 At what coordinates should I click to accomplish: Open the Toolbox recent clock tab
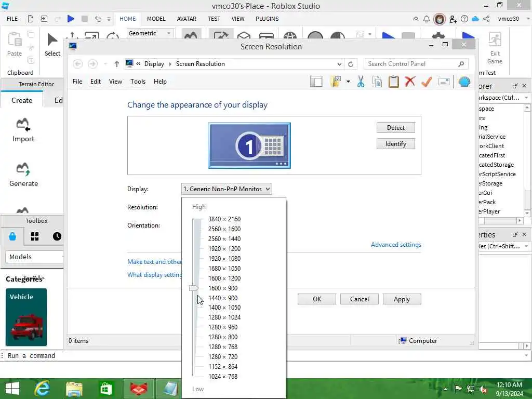click(x=57, y=236)
